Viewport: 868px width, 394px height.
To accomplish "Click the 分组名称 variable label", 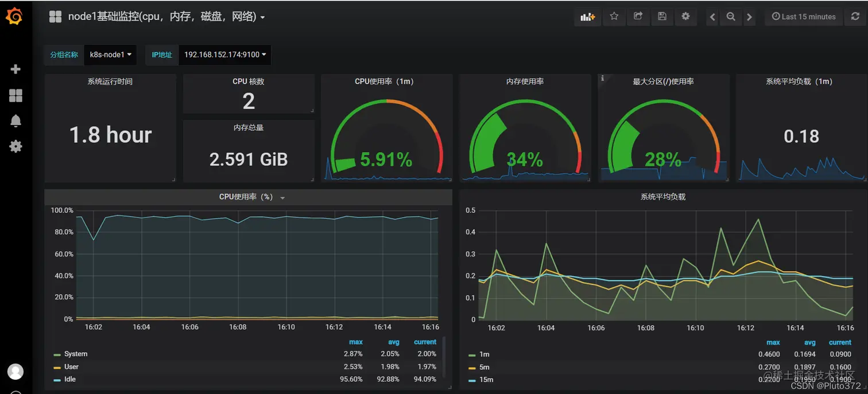I will 64,55.
